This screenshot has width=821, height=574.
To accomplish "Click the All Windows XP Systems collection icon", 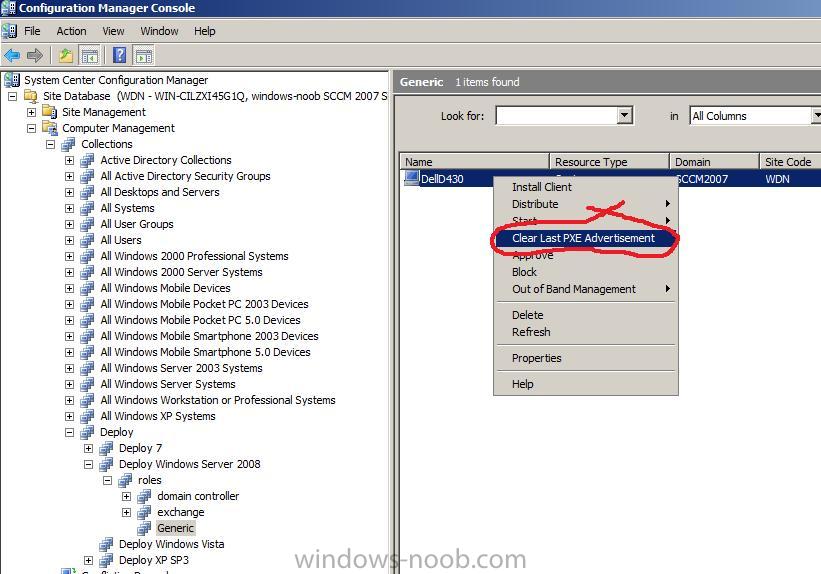I will click(x=87, y=416).
